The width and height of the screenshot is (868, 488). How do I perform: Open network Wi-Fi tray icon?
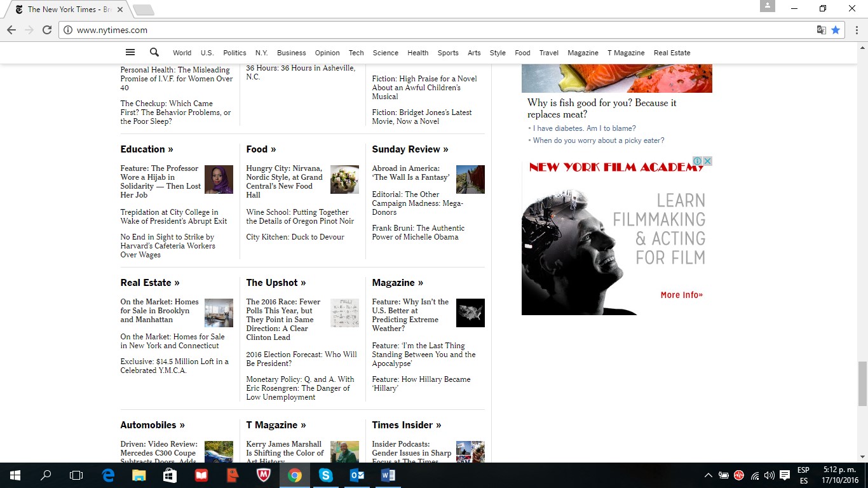coord(755,475)
